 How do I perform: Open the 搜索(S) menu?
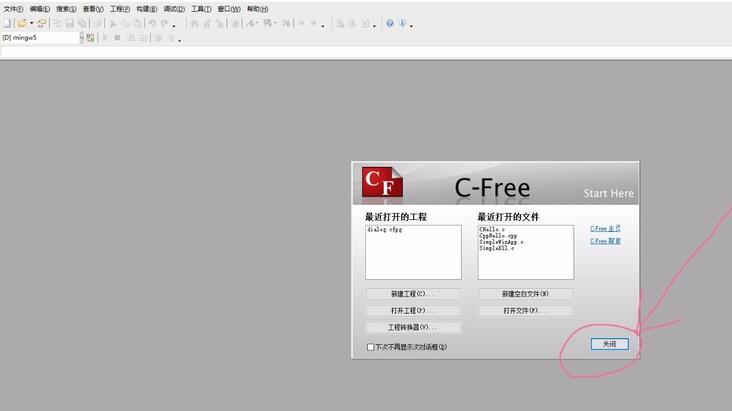(x=66, y=9)
